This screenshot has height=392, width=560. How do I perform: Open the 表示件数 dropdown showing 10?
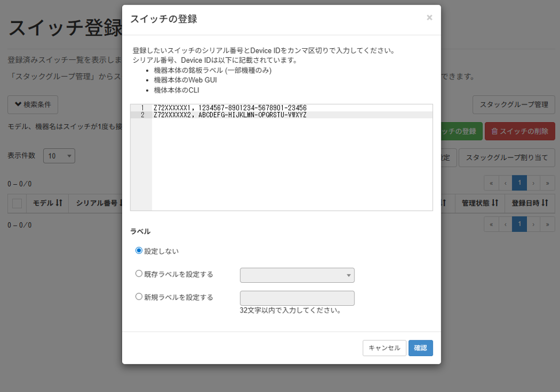[59, 156]
